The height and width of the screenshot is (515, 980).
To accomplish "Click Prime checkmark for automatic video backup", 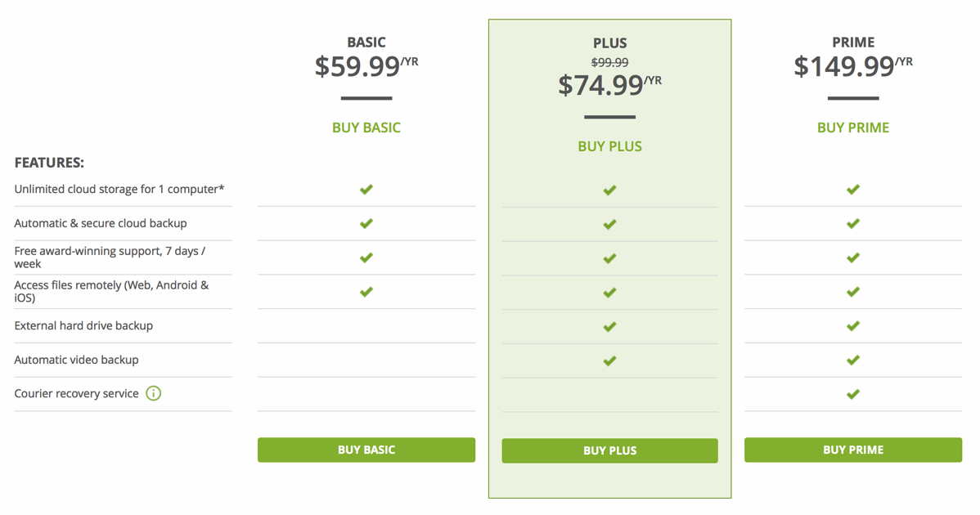I will coord(853,360).
